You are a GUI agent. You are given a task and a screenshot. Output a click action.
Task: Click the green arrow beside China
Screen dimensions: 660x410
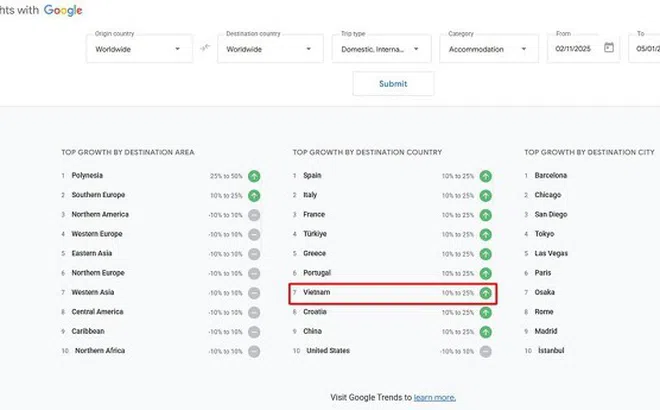[486, 332]
